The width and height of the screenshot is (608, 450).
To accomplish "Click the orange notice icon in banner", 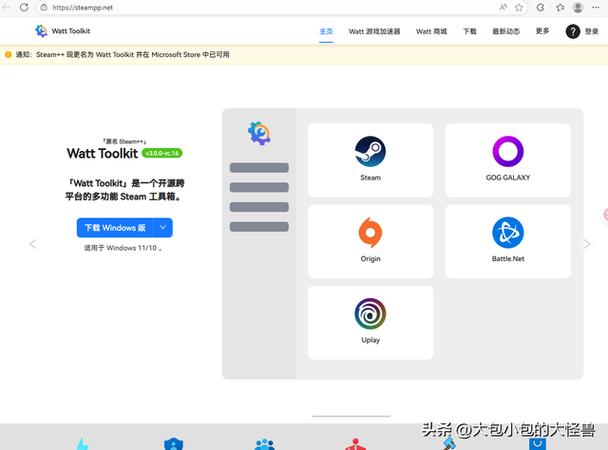I will (x=8, y=55).
